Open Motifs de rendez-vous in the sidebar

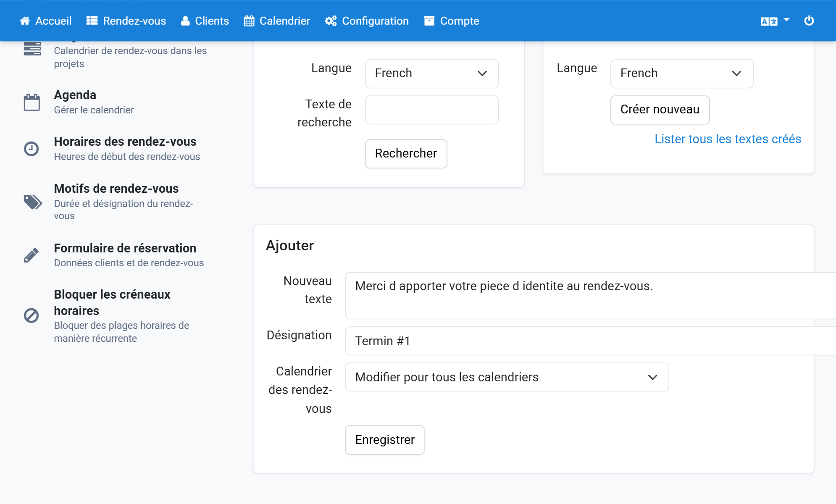tap(116, 189)
